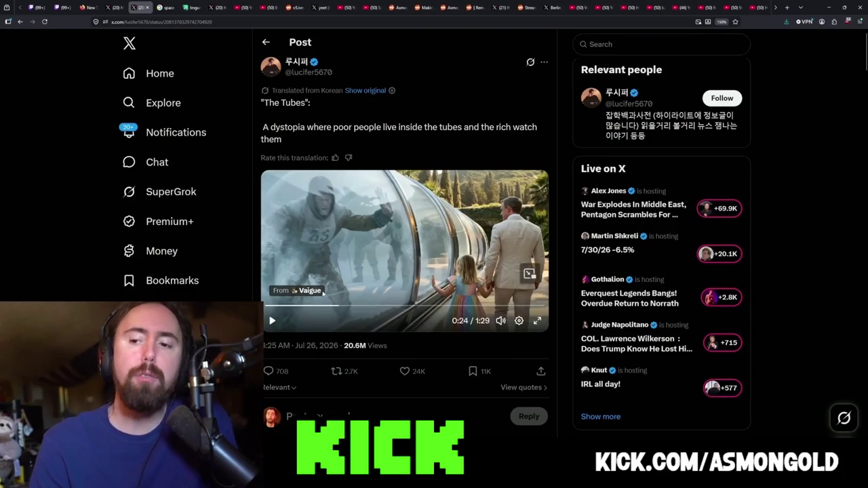
Task: Toggle the browser sidebar panel icon
Action: click(8, 22)
